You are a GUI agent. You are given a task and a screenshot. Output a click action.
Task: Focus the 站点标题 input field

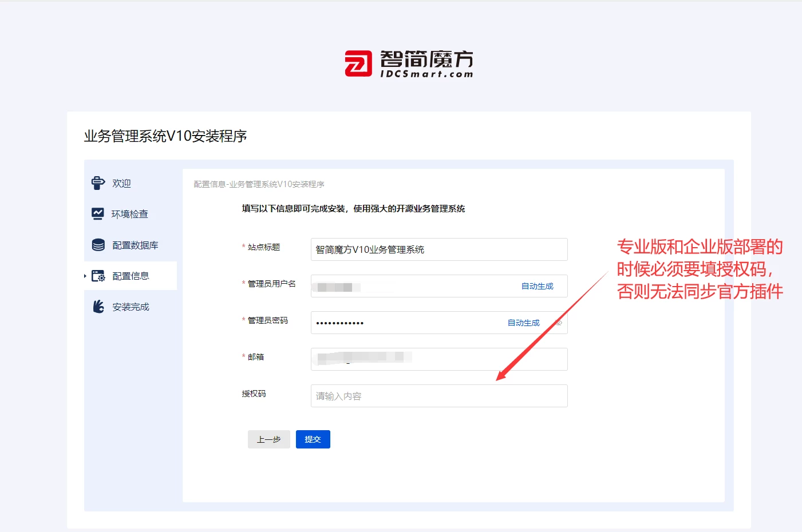click(438, 249)
